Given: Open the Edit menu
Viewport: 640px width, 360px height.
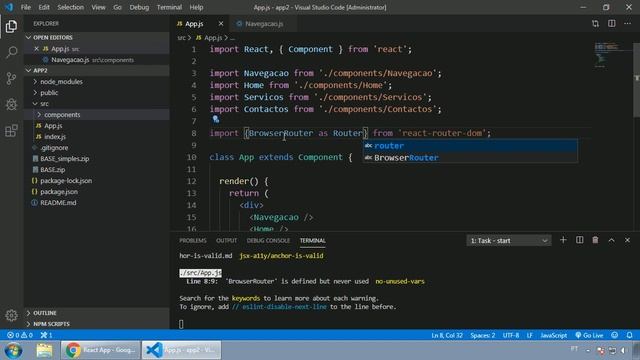Looking at the screenshot, I should (x=44, y=7).
